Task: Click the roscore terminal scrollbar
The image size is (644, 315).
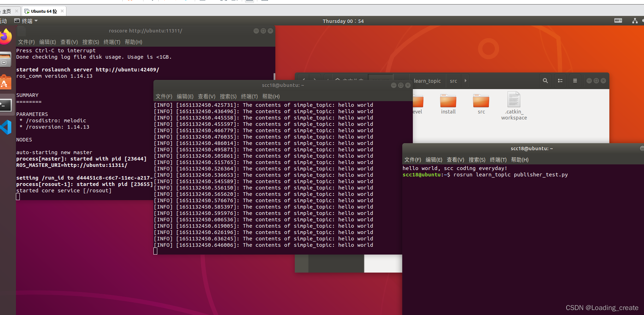Action: pos(274,77)
